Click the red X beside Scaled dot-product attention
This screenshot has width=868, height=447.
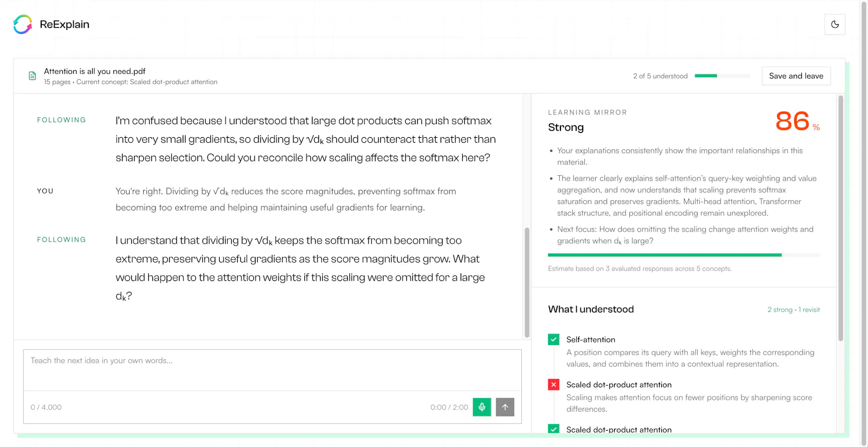pos(553,385)
